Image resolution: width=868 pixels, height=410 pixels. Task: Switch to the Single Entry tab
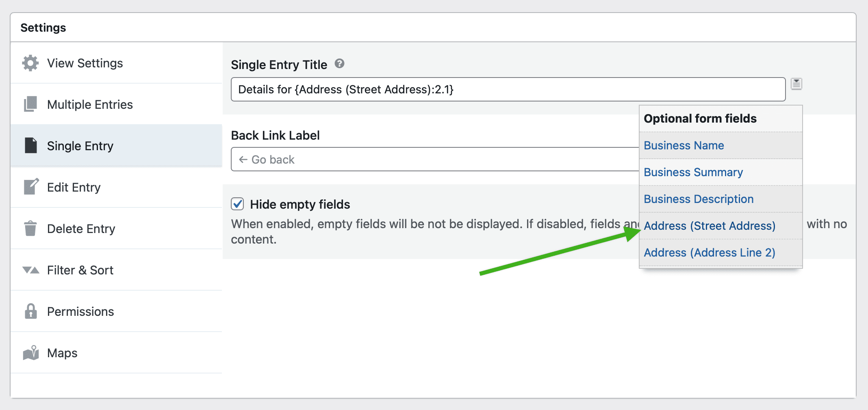tap(80, 146)
